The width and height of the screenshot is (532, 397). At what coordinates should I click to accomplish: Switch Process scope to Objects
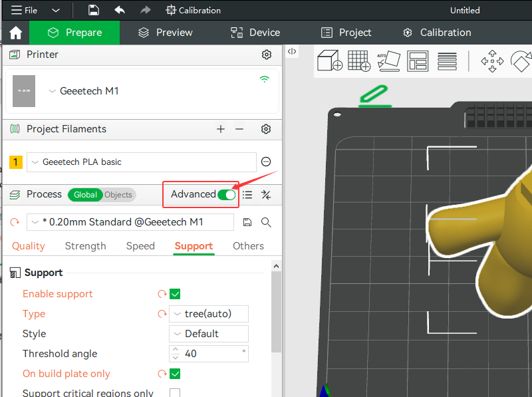118,195
